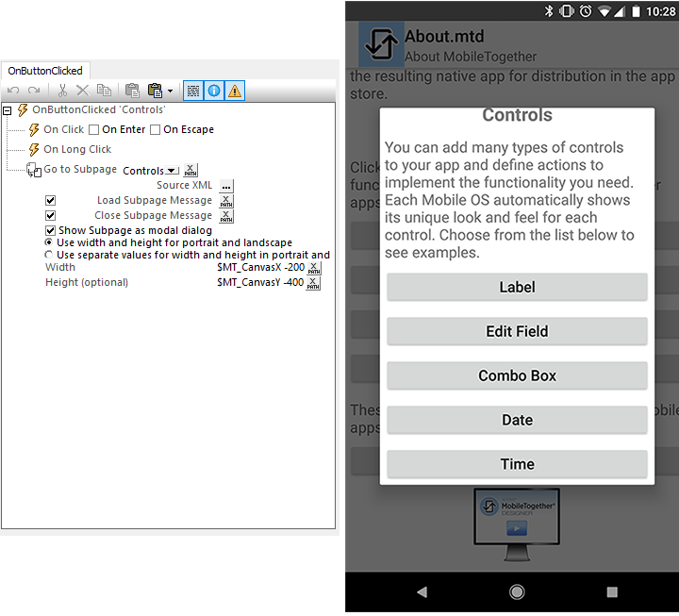Tap the Android back navigation button
This screenshot has width=679, height=616.
[422, 591]
